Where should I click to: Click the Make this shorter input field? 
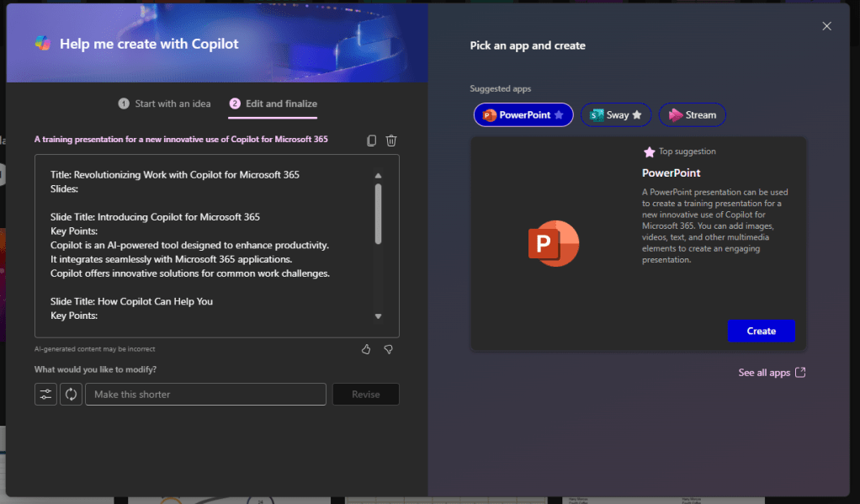coord(205,395)
